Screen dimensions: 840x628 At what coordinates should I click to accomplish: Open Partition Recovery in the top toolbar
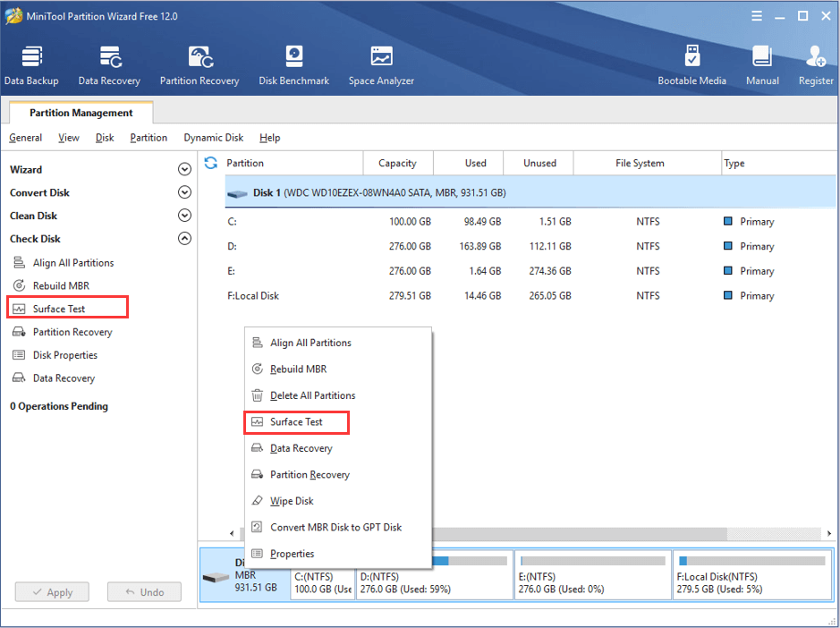coord(199,65)
